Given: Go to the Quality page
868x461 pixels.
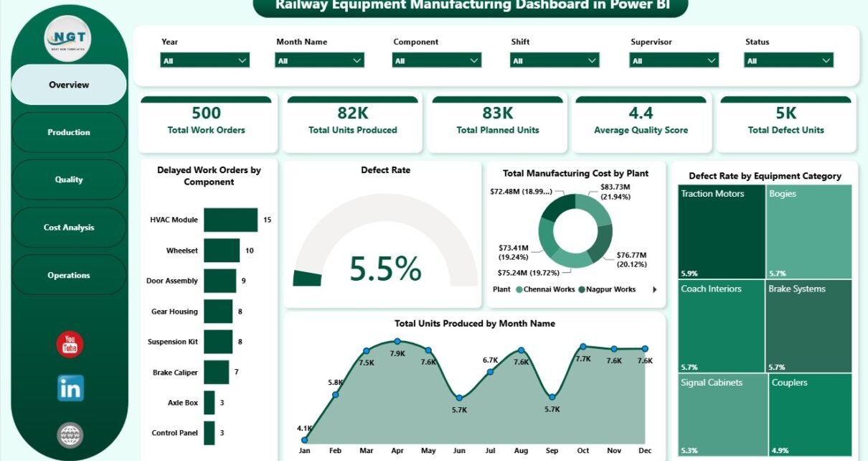Looking at the screenshot, I should 69,180.
